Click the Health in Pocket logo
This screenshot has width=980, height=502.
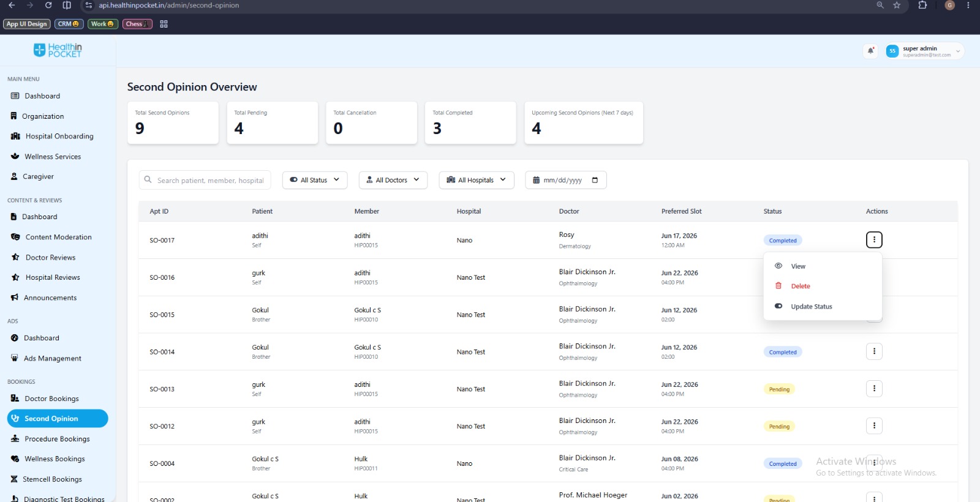pyautogui.click(x=57, y=50)
